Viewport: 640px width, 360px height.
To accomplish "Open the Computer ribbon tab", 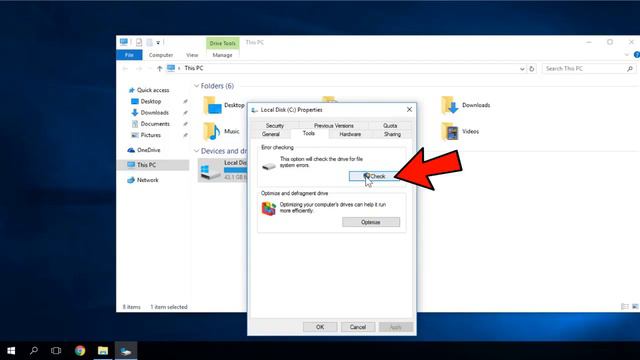I will tap(161, 55).
